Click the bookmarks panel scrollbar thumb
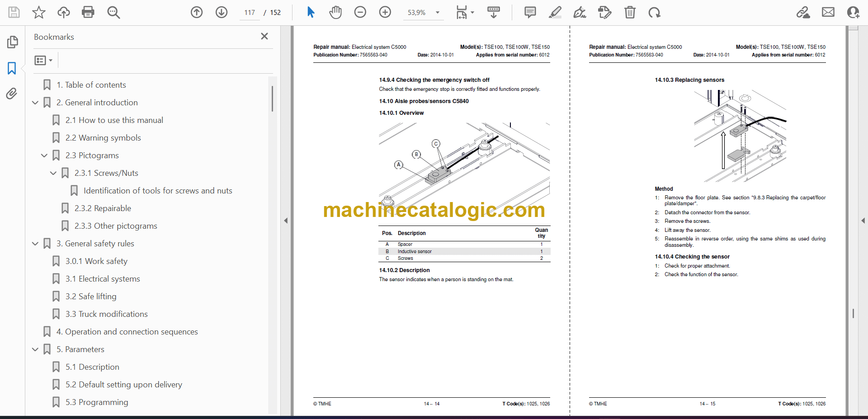This screenshot has height=419, width=868. [x=272, y=99]
